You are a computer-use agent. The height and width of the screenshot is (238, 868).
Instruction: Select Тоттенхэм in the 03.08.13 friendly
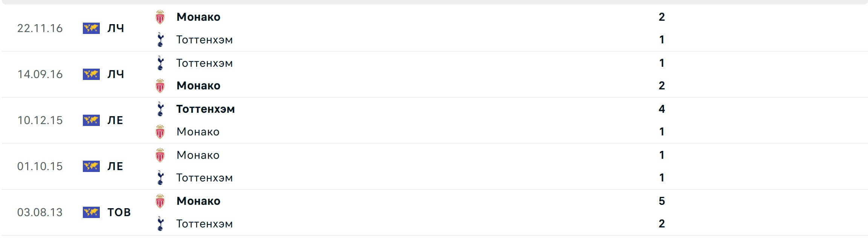(x=204, y=224)
